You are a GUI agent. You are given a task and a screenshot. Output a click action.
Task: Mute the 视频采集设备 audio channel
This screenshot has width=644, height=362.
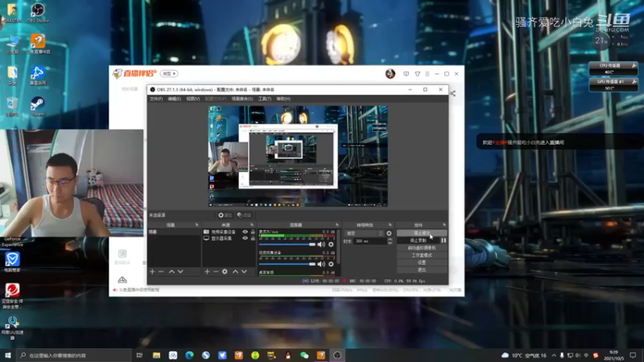click(321, 265)
